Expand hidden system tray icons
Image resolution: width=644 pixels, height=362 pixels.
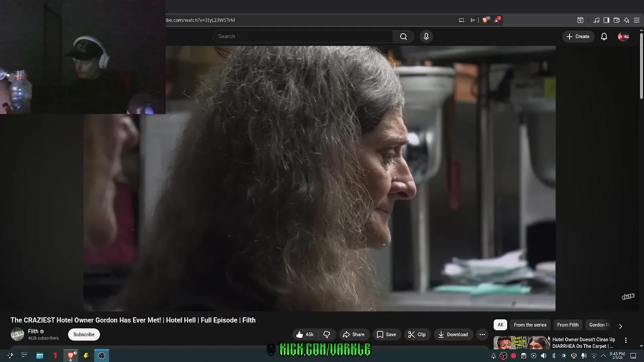coord(603,356)
